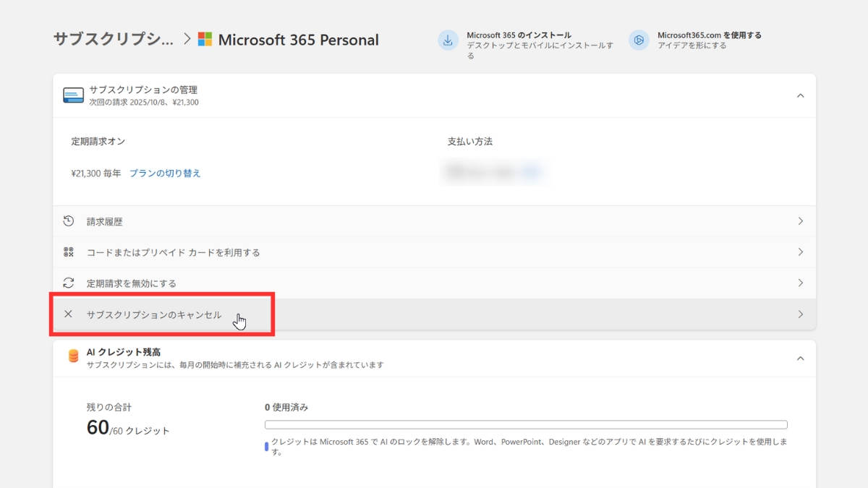Go back to サブスクリプシ... breadcrumb
Screen dimensions: 868x488
(x=114, y=39)
